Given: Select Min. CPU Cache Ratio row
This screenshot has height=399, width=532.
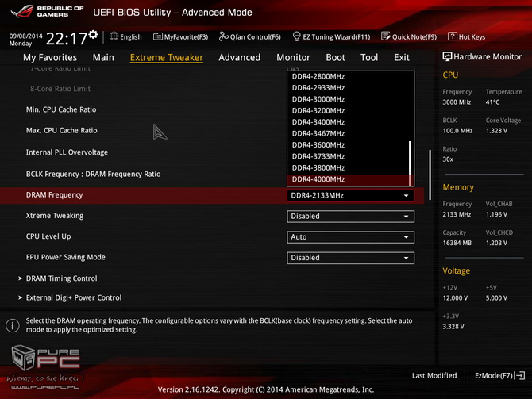Looking at the screenshot, I should (x=61, y=109).
